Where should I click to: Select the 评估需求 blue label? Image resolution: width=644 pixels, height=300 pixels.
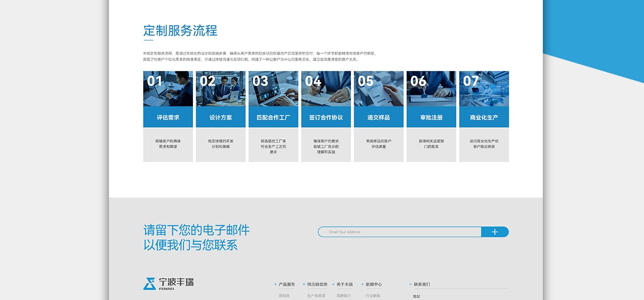pyautogui.click(x=168, y=117)
